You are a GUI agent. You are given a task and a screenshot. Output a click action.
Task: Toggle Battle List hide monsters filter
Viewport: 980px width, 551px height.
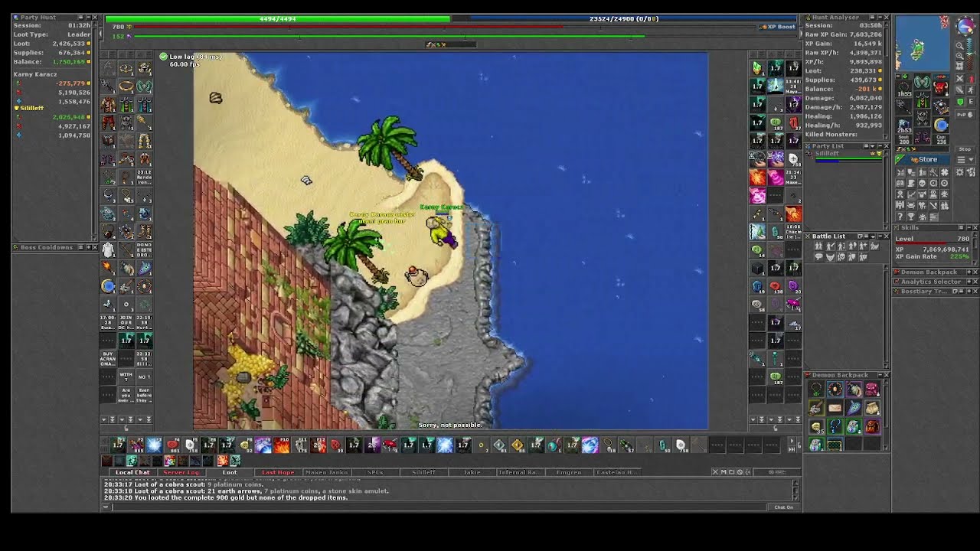click(x=829, y=257)
